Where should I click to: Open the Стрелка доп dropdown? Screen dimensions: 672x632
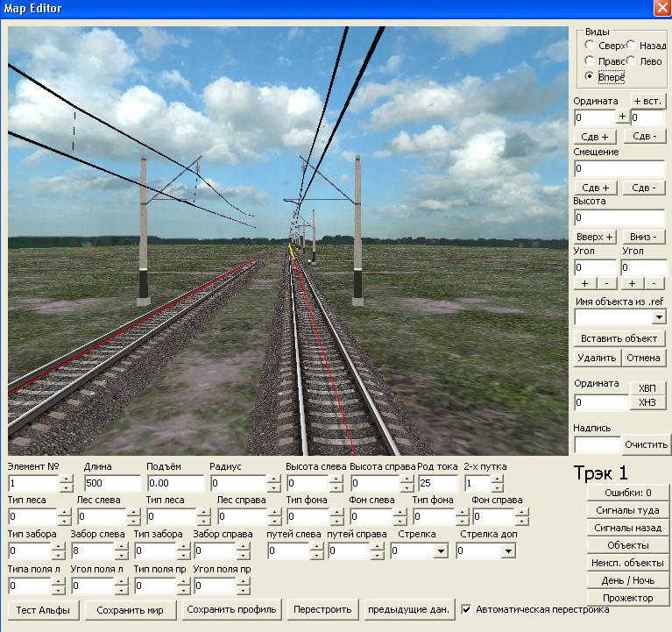[508, 551]
